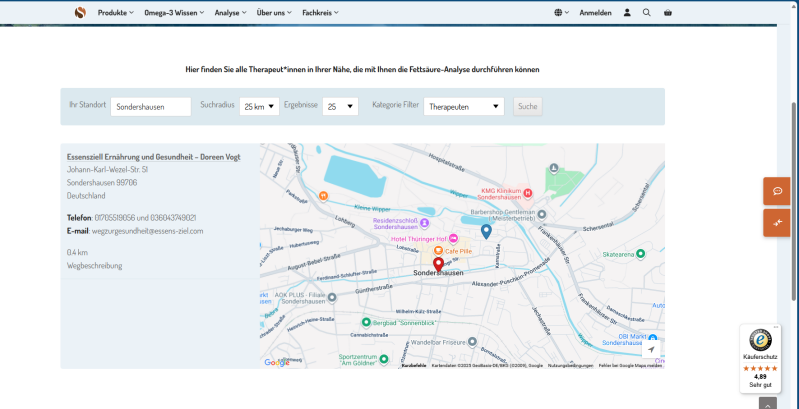This screenshot has width=799, height=409.
Task: Click the Ihr Standort input field
Action: click(x=150, y=106)
